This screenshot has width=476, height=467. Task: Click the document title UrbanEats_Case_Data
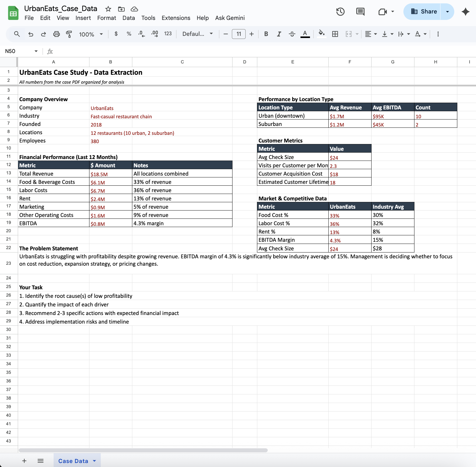[x=61, y=9]
